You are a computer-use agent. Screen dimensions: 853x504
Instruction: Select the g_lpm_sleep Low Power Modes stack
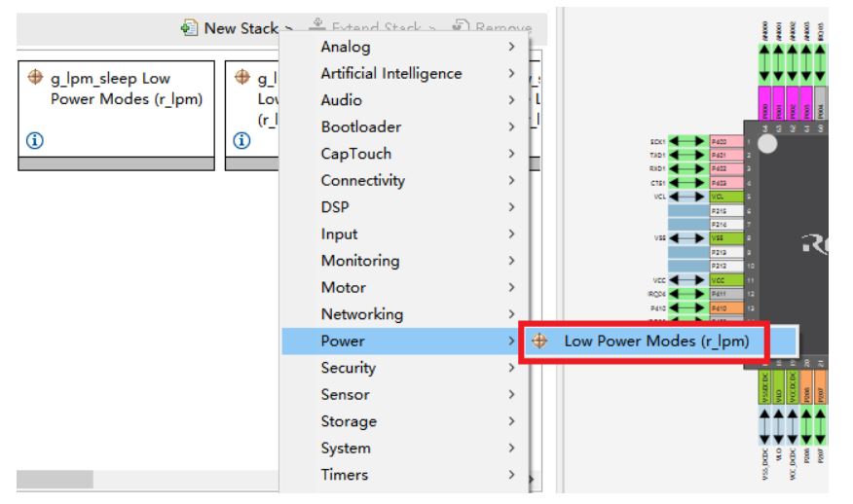pos(117,115)
